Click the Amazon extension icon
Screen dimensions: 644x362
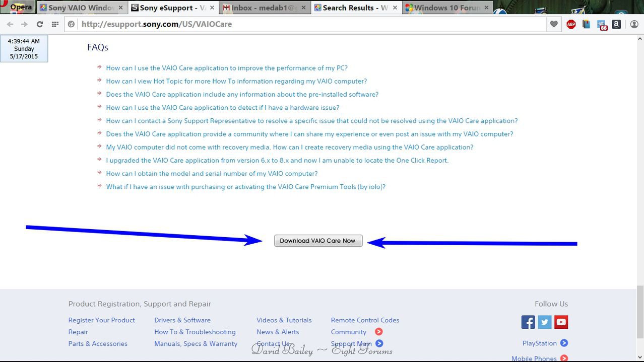[x=616, y=24]
